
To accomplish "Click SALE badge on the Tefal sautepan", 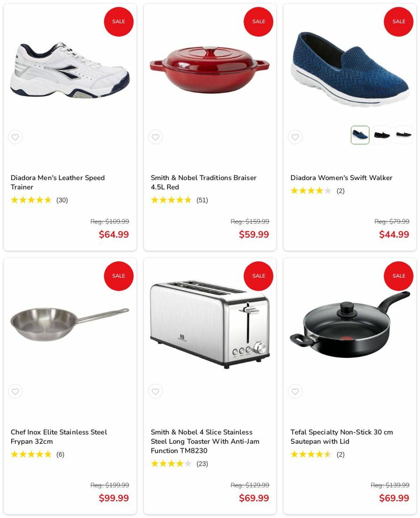I will click(x=398, y=276).
